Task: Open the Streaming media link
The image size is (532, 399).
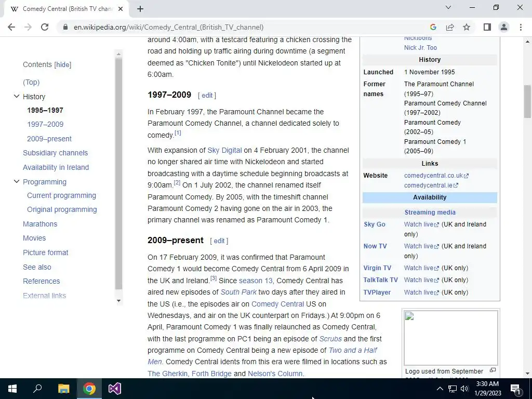Action: coord(430,212)
